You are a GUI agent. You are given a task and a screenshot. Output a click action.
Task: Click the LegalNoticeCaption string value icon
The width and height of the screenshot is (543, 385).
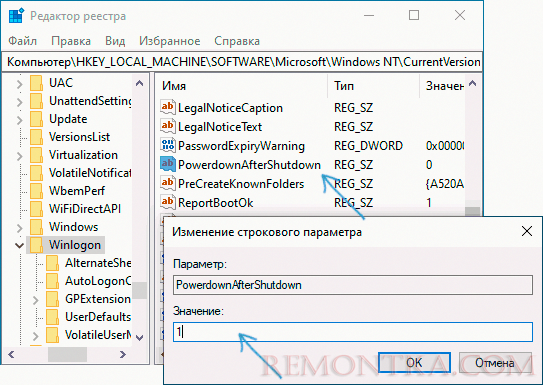[x=168, y=107]
